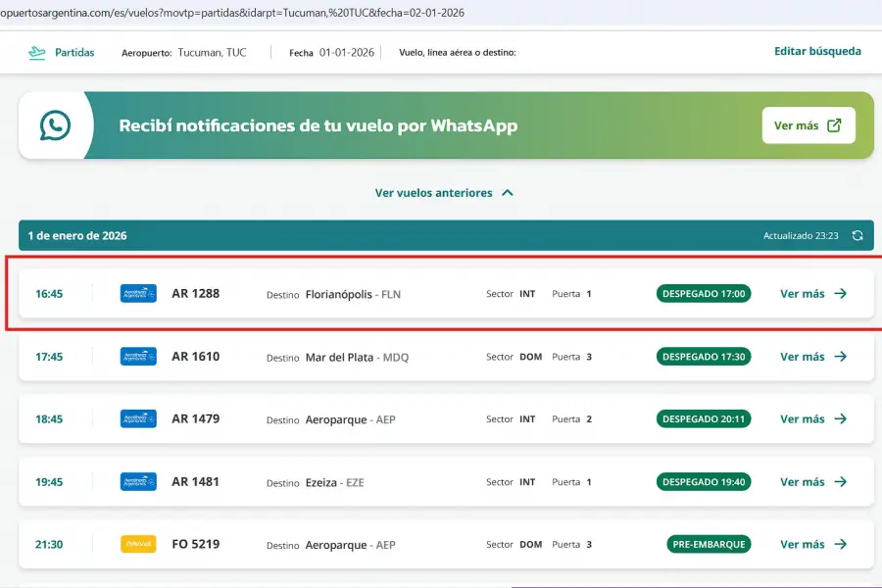Screen dimensions: 882x588
Task: Click the Partidas airplane departure icon
Action: (37, 52)
